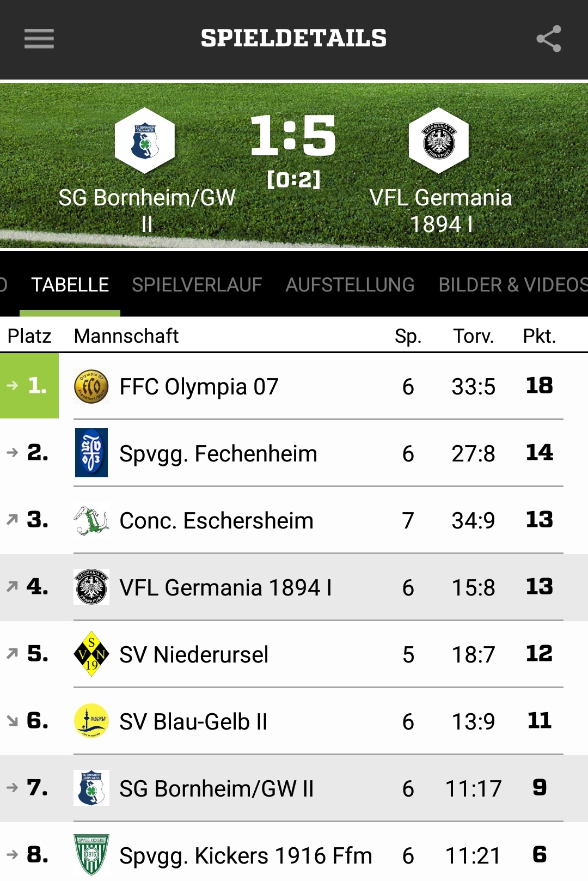Select the Tabelle tab

tap(70, 285)
